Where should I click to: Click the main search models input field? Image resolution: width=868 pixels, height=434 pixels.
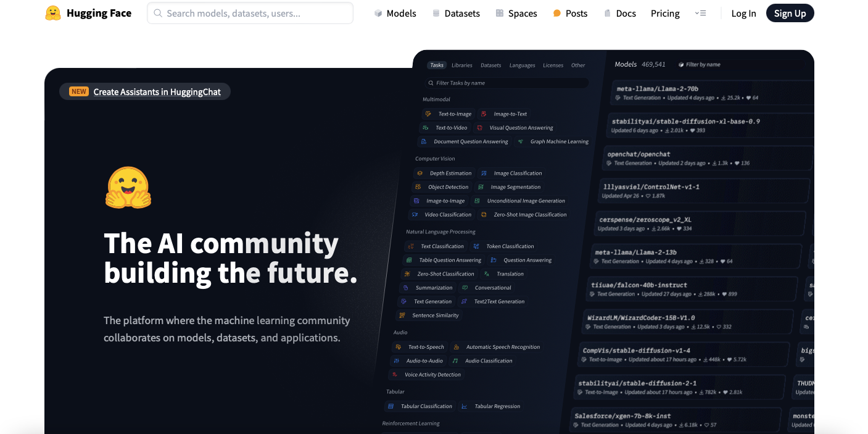tap(250, 13)
